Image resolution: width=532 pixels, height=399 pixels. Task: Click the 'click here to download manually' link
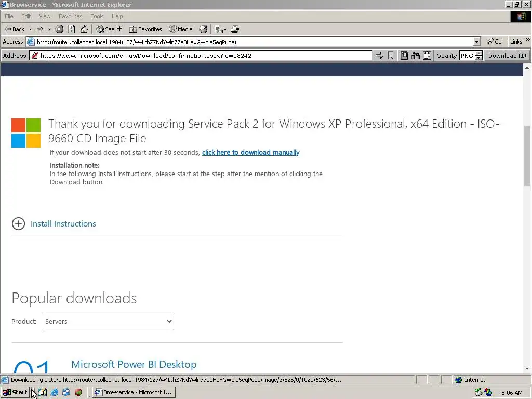[251, 152]
